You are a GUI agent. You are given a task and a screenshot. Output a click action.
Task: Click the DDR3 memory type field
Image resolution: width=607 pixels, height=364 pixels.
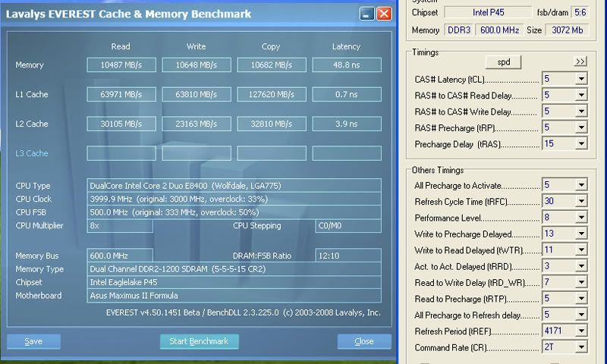[459, 30]
